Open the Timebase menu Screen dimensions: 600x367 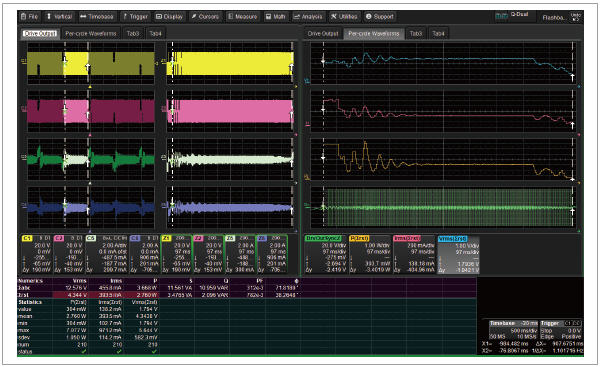click(97, 16)
